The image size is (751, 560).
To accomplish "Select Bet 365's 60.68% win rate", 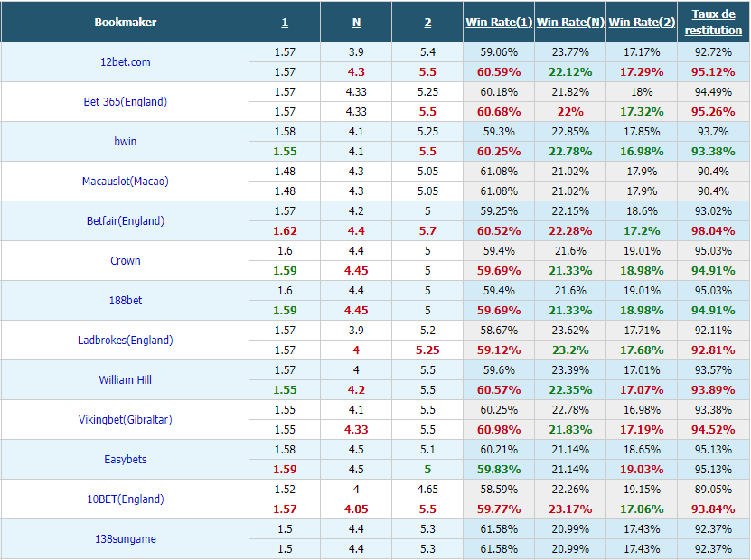I will click(499, 111).
